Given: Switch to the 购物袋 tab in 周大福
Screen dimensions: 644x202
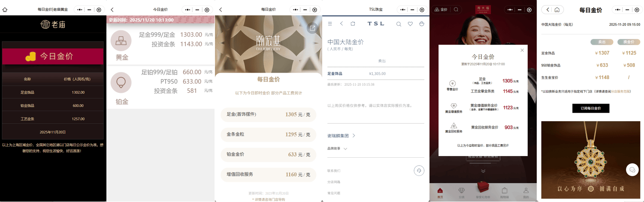Looking at the screenshot, I should (505, 193).
